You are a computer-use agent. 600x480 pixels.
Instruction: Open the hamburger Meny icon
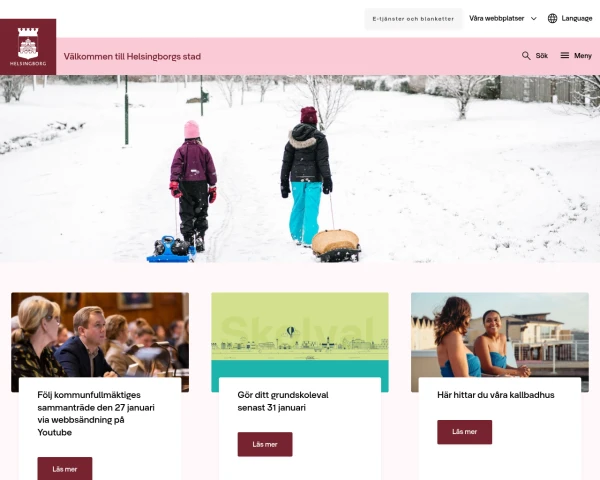565,56
